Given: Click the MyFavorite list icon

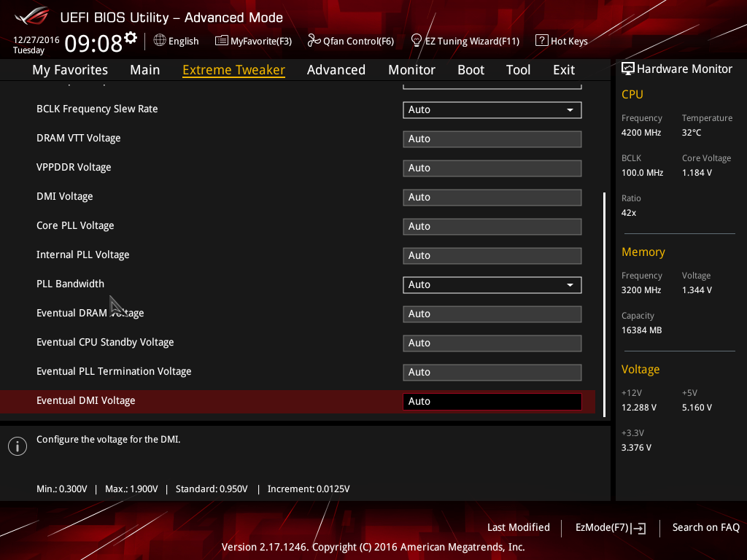Looking at the screenshot, I should tap(222, 41).
